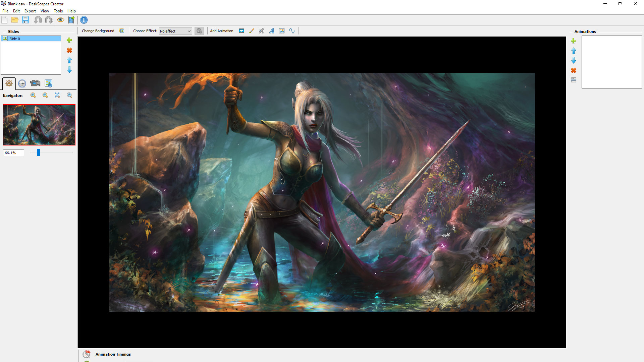Close the DeskScapes Creator window
Screen dimensions: 644x362
pos(636,4)
